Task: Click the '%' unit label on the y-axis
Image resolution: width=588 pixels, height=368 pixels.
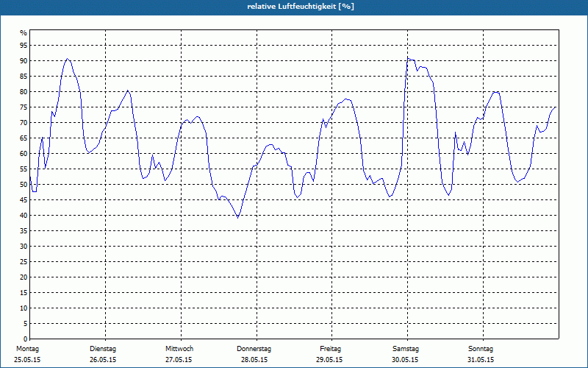Action: click(x=24, y=33)
